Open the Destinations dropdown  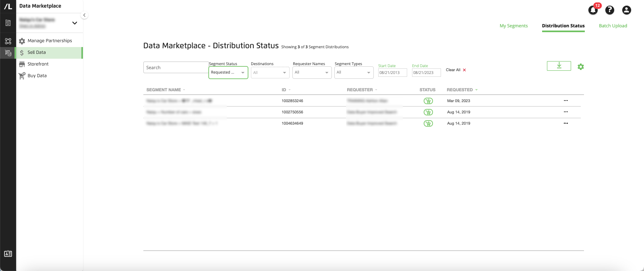click(270, 72)
